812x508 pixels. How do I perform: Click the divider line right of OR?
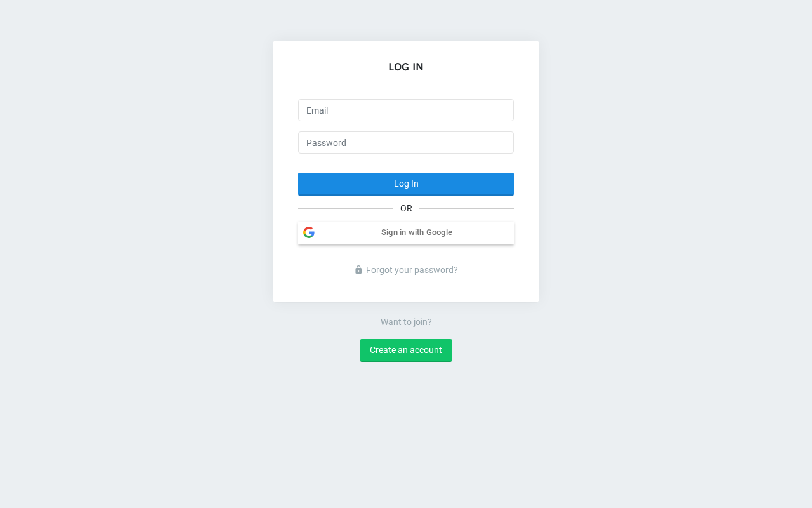[466, 208]
